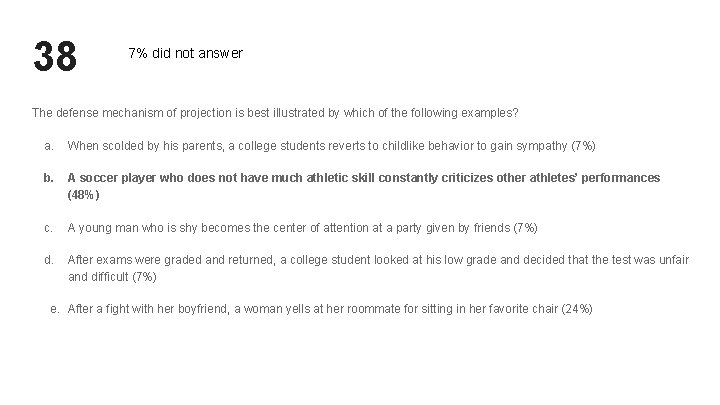Click the projection defense mechanism question text
720x405 pixels.
tap(275, 113)
